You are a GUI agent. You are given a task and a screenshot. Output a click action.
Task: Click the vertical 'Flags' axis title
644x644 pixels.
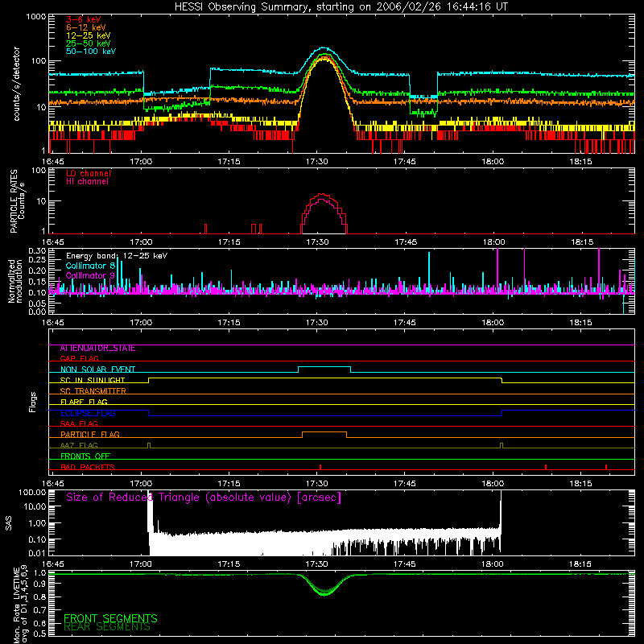(33, 402)
